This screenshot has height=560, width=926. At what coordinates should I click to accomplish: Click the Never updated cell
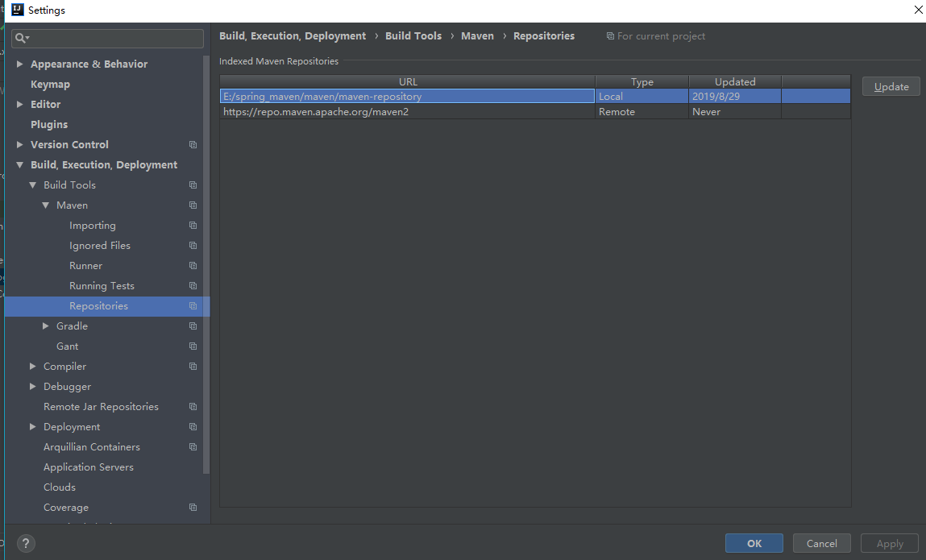click(x=735, y=112)
